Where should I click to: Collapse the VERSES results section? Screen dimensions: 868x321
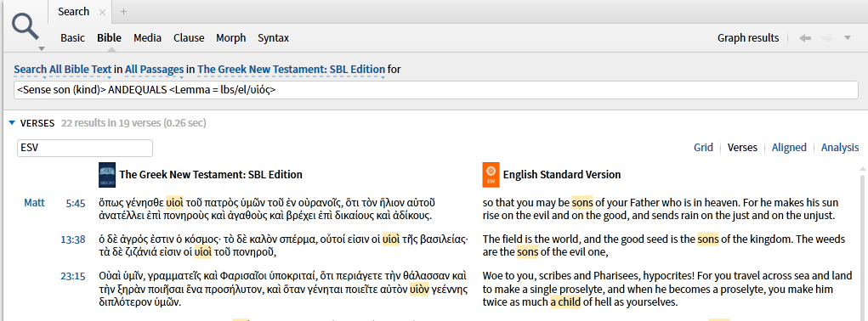coord(12,123)
